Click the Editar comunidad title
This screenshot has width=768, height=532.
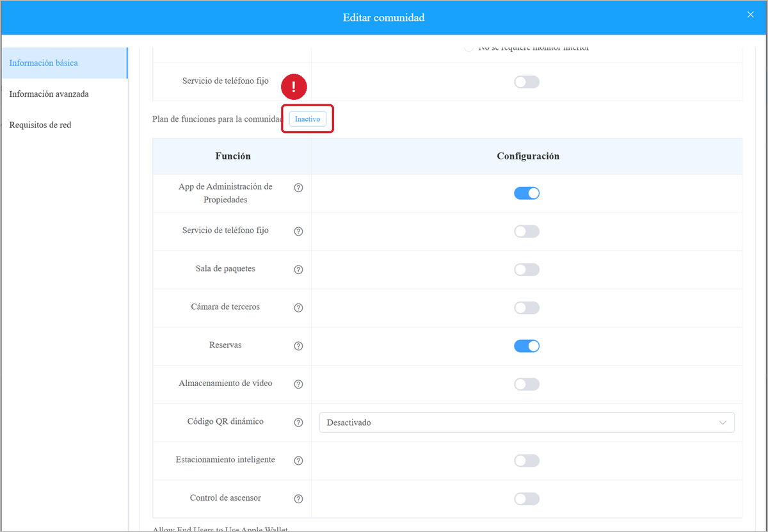click(x=384, y=17)
